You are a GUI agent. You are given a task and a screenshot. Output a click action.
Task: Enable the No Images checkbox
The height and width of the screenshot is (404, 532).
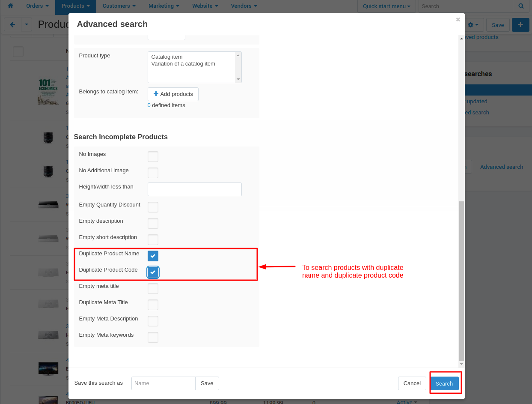(x=153, y=156)
